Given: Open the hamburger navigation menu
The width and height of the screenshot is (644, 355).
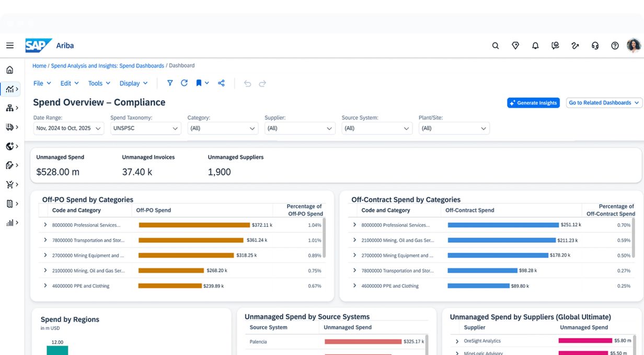Looking at the screenshot, I should 10,45.
